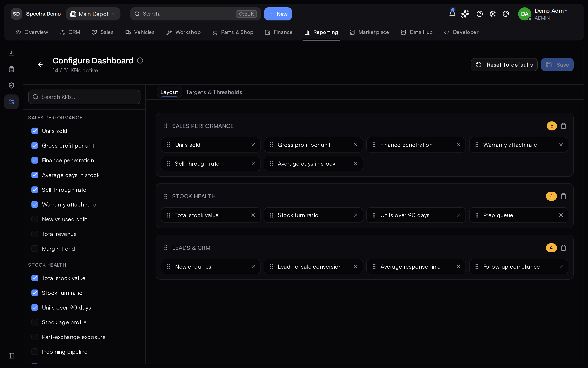The height and width of the screenshot is (368, 588).
Task: Open the theme palette icon
Action: pyautogui.click(x=506, y=14)
